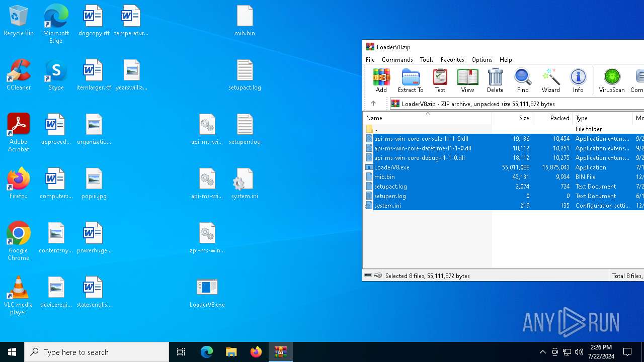
Task: Show hidden system tray icons
Action: coord(542,352)
